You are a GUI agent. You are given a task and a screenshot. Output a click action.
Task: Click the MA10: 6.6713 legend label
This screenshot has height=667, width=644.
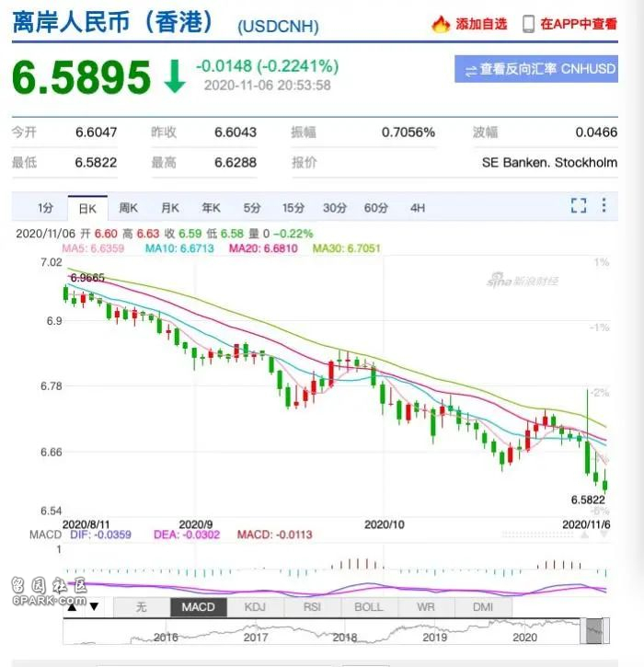coord(179,248)
